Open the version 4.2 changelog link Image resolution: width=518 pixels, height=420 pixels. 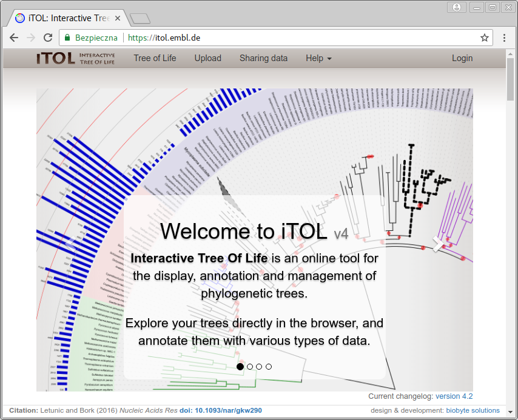[454, 396]
